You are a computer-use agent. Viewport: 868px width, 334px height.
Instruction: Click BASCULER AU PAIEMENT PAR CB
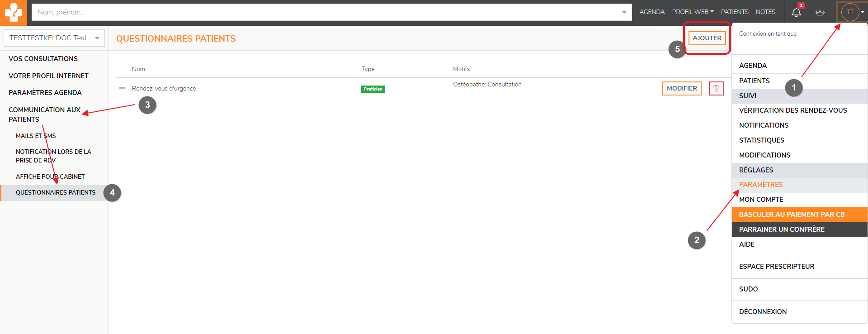[x=792, y=215]
